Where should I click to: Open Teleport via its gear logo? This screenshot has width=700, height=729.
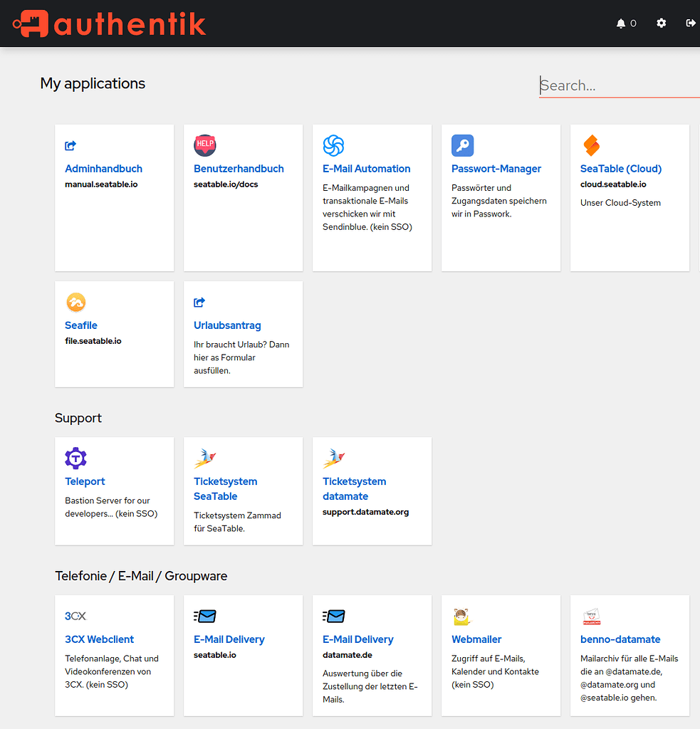point(75,458)
